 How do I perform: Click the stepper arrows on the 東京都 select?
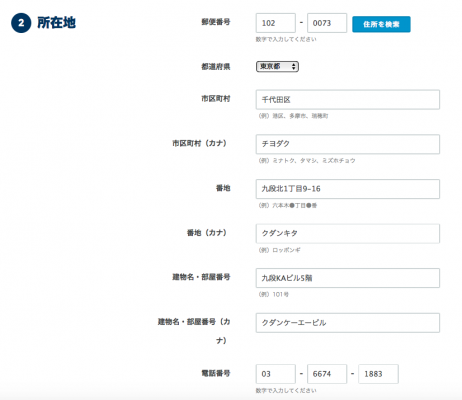point(293,67)
